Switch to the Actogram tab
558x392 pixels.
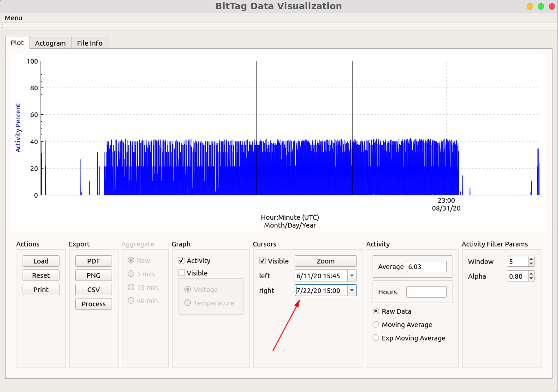(x=50, y=43)
